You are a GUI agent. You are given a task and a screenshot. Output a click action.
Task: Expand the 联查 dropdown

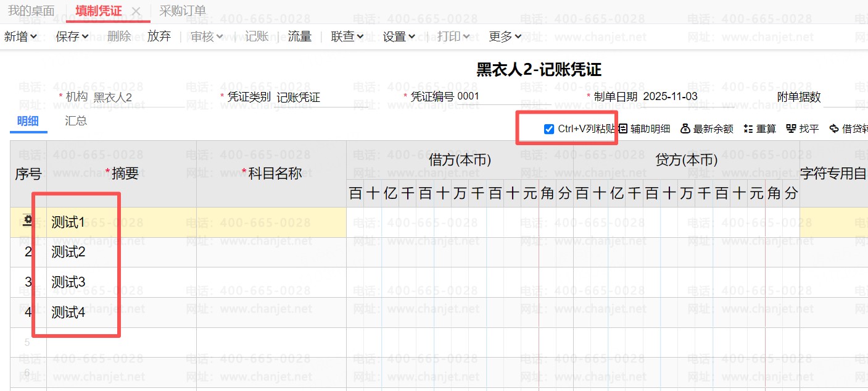pyautogui.click(x=347, y=36)
